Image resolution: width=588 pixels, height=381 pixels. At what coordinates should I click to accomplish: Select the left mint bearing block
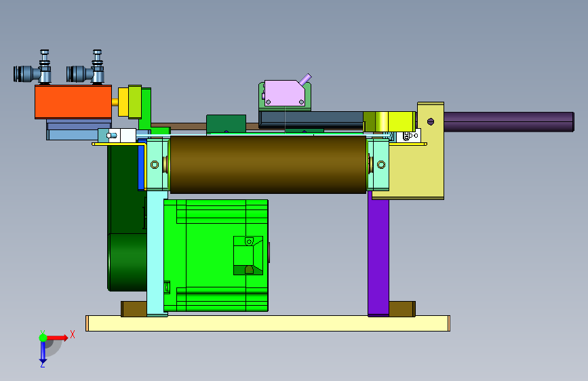tap(157, 165)
